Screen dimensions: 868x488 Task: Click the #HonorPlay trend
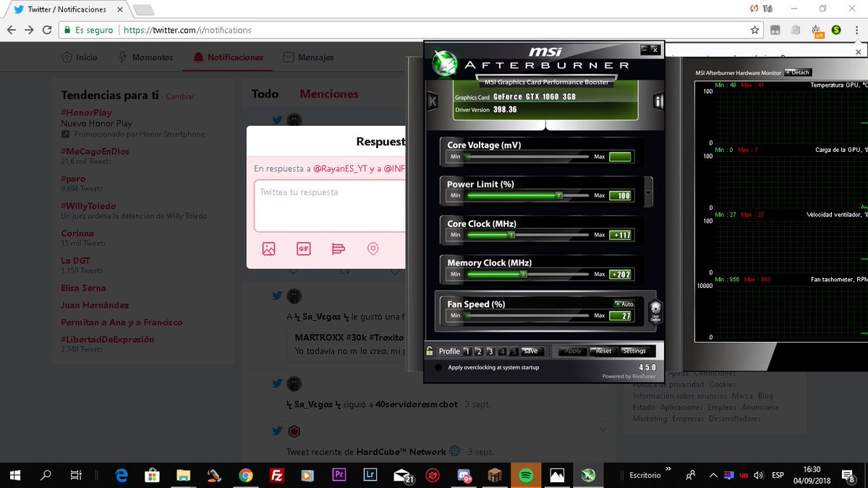click(86, 113)
